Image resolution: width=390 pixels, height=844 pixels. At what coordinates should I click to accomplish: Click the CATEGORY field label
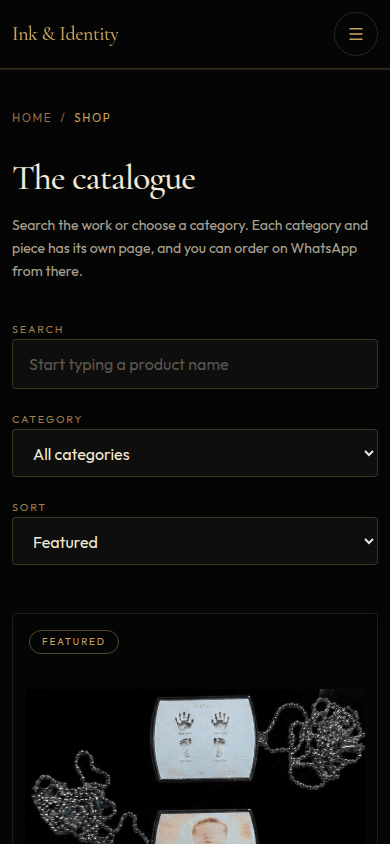(47, 419)
